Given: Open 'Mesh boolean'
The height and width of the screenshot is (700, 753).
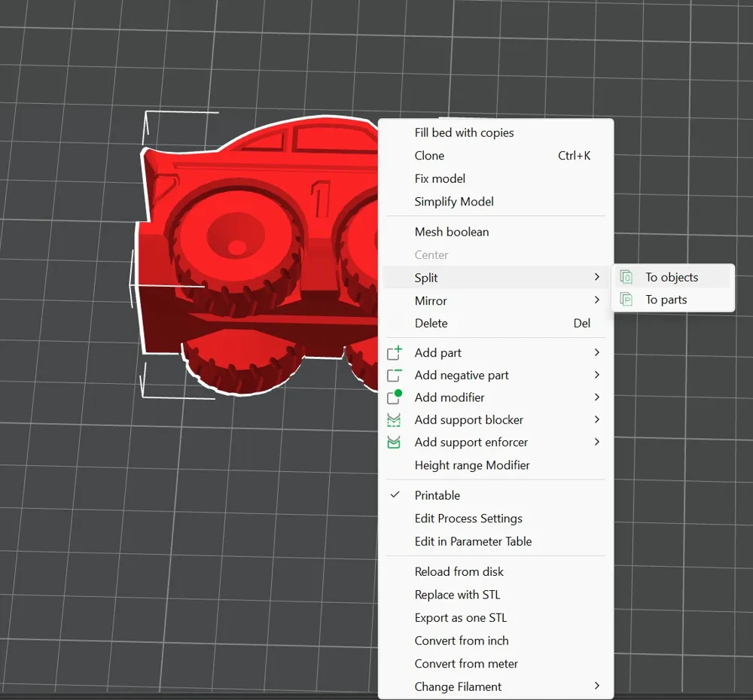Looking at the screenshot, I should click(452, 232).
